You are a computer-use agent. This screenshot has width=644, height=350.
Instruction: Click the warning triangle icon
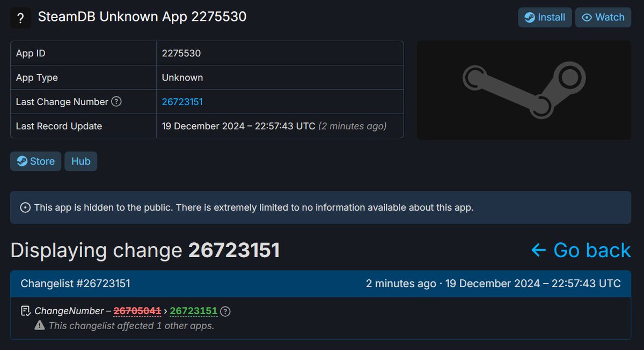pyautogui.click(x=40, y=325)
